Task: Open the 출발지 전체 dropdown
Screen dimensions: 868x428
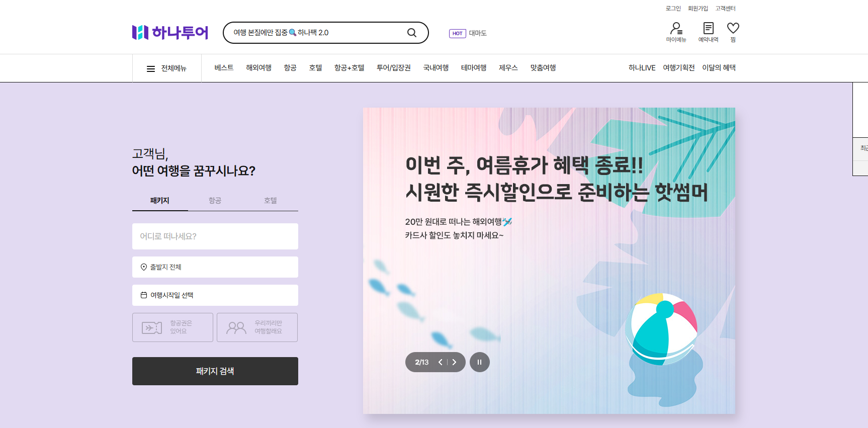Action: 215,267
